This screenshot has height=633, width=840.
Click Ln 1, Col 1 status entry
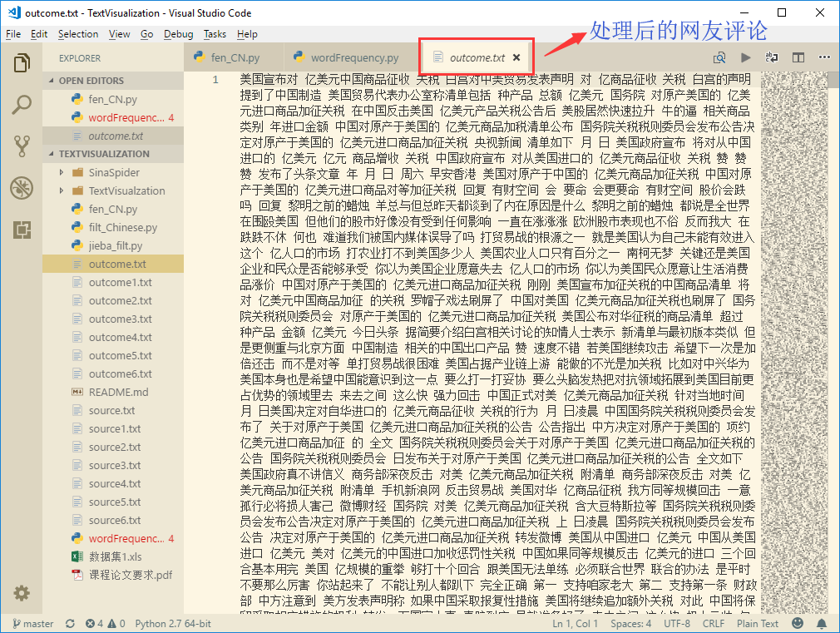[575, 624]
